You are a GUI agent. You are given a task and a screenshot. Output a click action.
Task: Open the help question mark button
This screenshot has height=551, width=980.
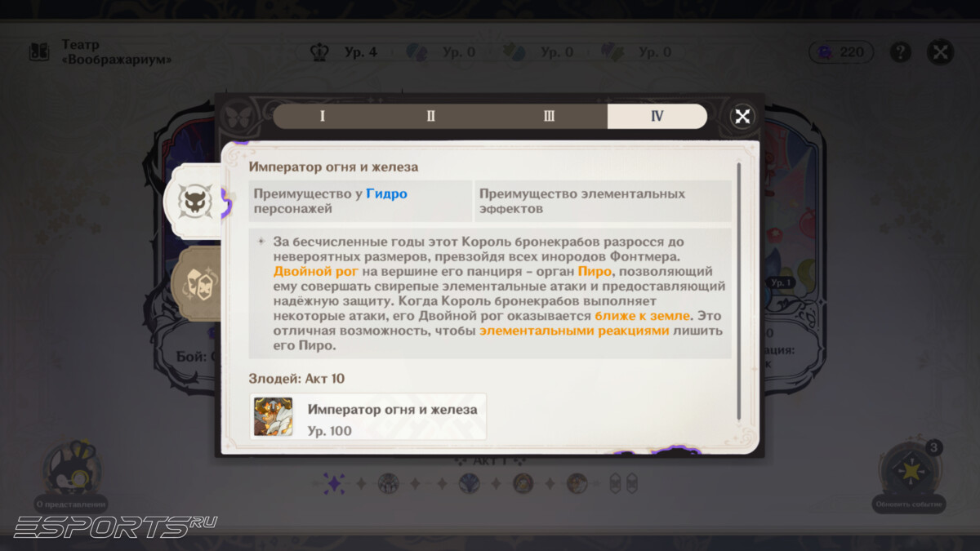[900, 52]
